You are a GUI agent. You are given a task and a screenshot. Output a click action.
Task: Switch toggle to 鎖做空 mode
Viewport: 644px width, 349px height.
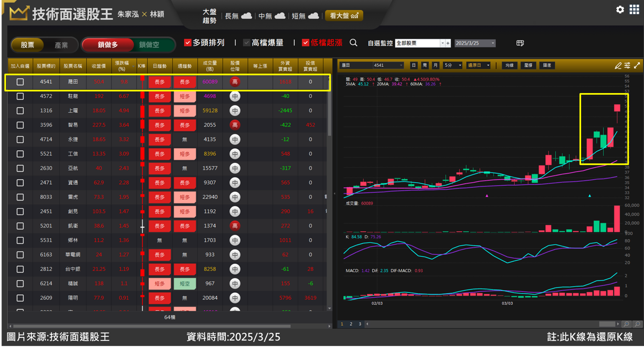click(149, 45)
